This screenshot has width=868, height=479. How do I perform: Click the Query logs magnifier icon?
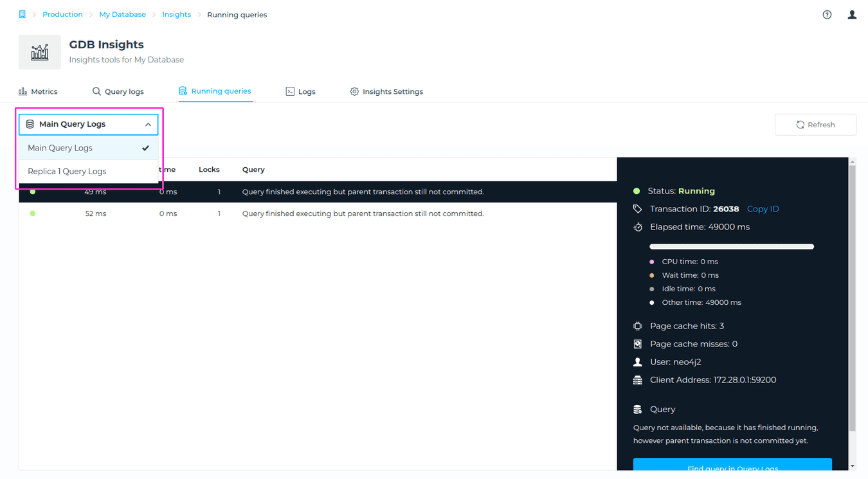tap(97, 91)
